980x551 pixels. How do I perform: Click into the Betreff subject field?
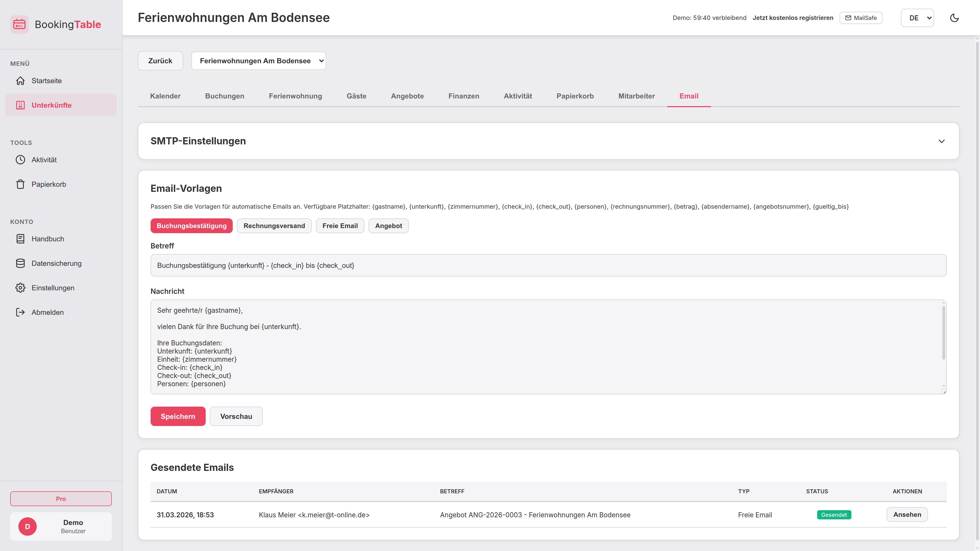(549, 265)
